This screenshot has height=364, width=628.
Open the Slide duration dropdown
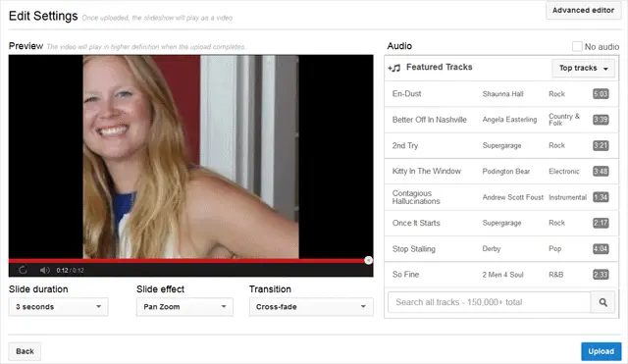(59, 307)
